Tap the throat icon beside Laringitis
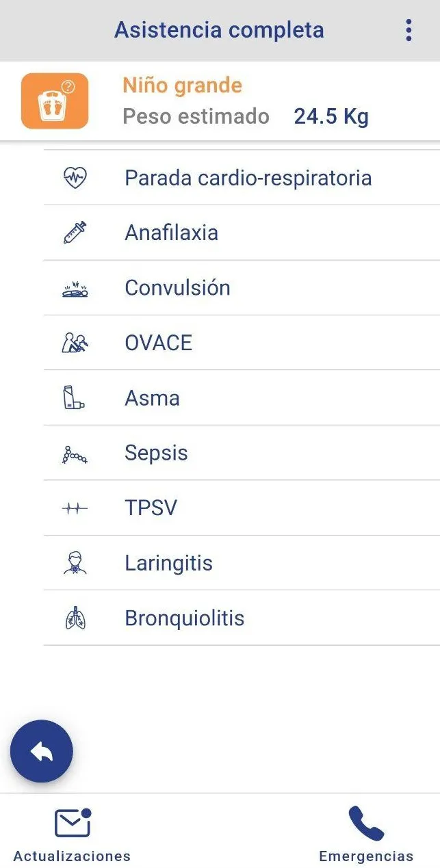 click(75, 563)
